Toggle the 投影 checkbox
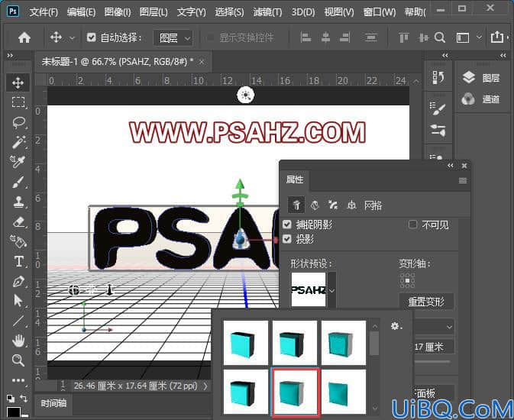 pyautogui.click(x=287, y=239)
